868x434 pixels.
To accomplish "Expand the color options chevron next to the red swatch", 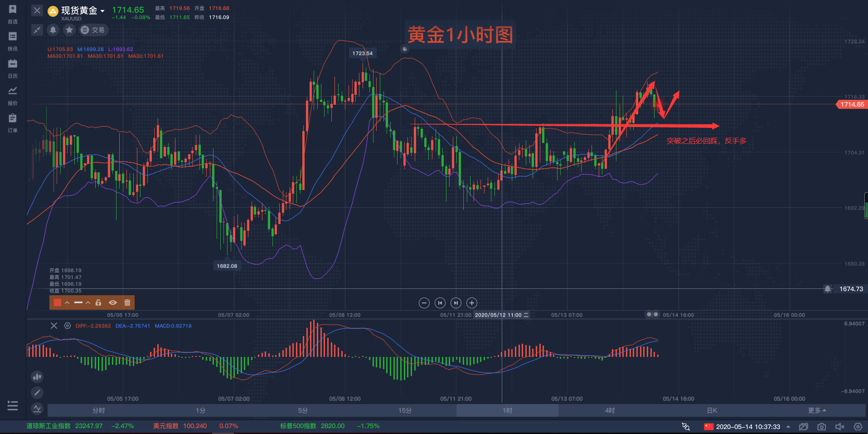I will (x=67, y=302).
